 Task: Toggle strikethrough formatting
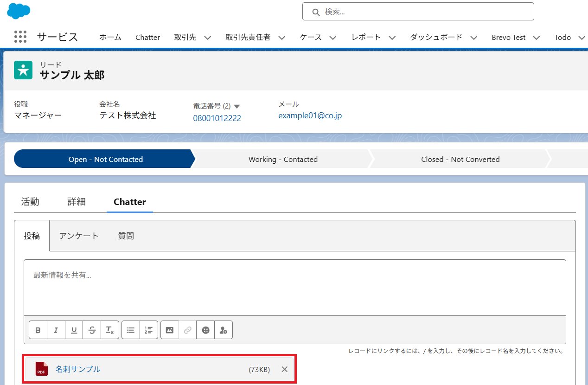point(92,330)
